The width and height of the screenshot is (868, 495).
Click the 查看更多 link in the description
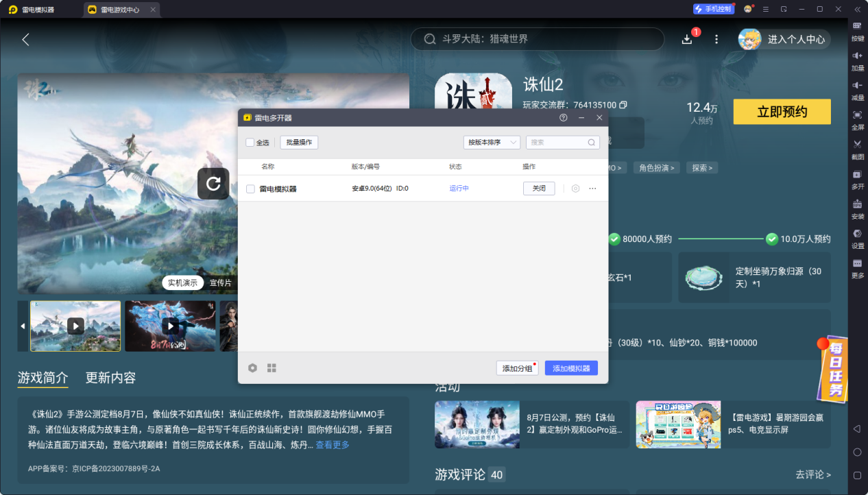click(x=333, y=445)
